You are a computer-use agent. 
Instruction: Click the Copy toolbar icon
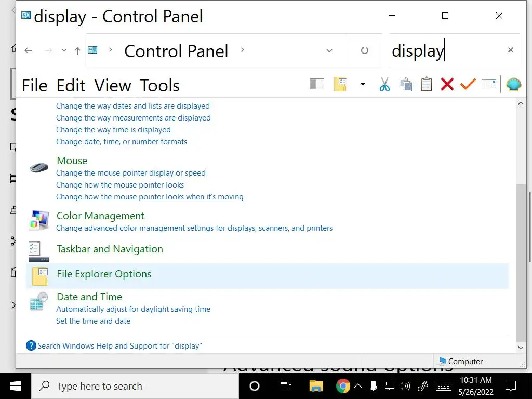405,85
